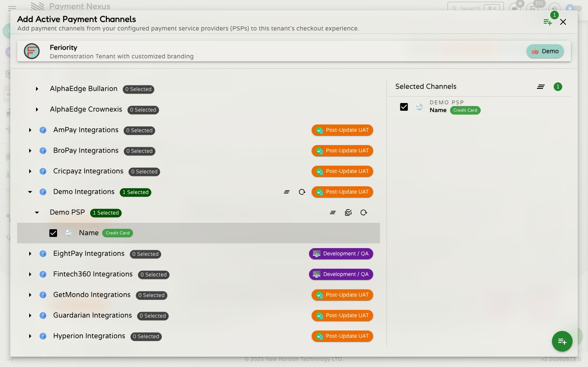Viewport: 588px width, 367px height.
Task: Clear all in Selected Channels header
Action: [x=541, y=87]
